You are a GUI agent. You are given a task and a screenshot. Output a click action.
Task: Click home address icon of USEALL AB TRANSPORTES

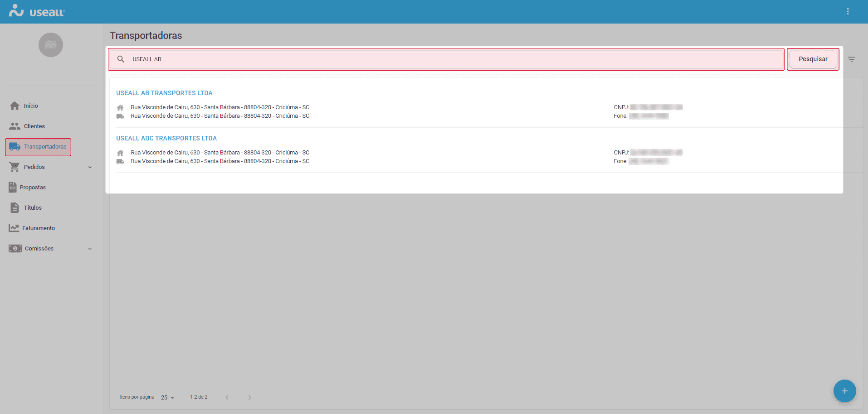click(x=120, y=108)
